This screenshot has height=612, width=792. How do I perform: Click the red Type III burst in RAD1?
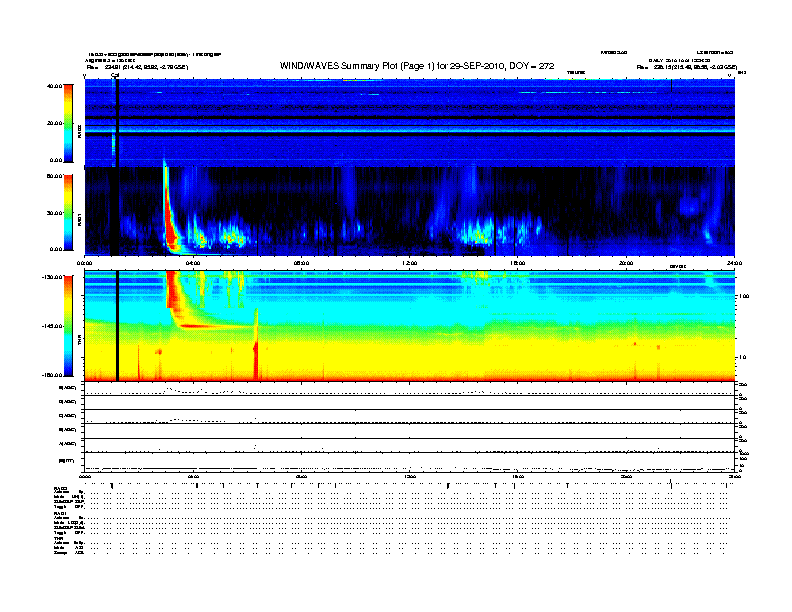pyautogui.click(x=170, y=222)
